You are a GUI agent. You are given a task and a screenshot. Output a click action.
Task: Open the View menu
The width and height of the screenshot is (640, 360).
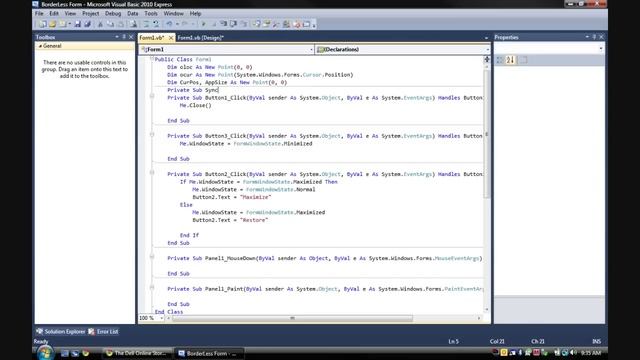(70, 13)
